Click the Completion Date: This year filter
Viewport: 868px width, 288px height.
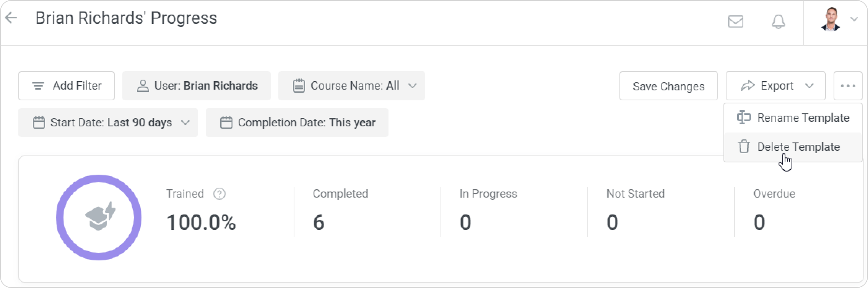pyautogui.click(x=297, y=123)
